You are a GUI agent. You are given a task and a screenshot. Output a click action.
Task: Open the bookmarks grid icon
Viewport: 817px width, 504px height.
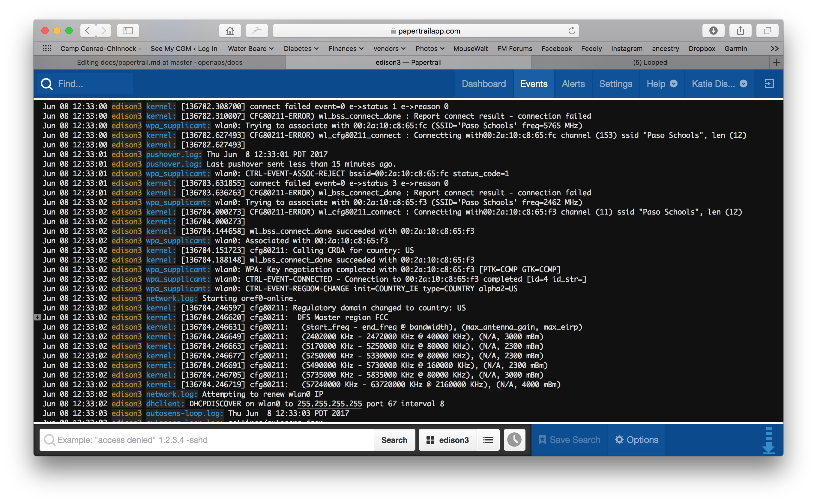47,48
